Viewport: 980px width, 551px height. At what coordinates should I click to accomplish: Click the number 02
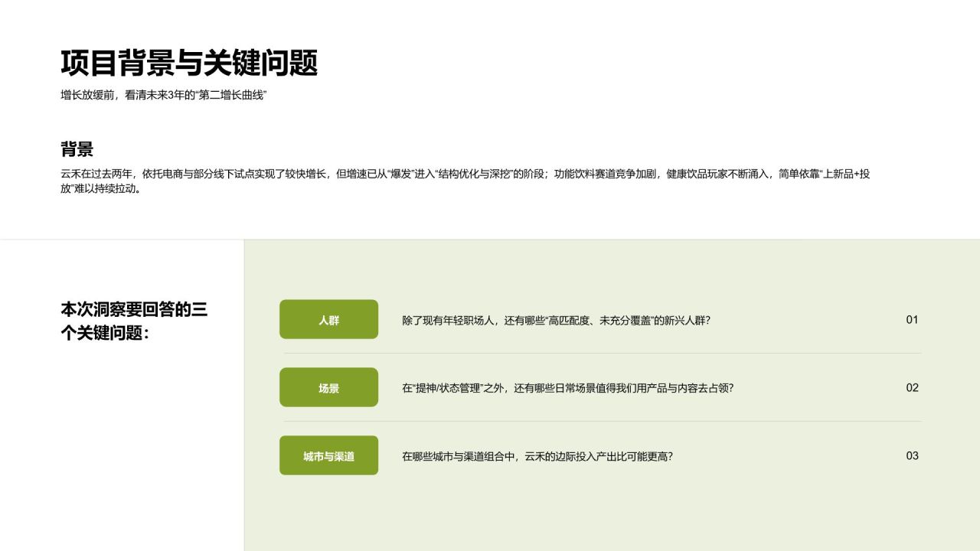tap(912, 388)
